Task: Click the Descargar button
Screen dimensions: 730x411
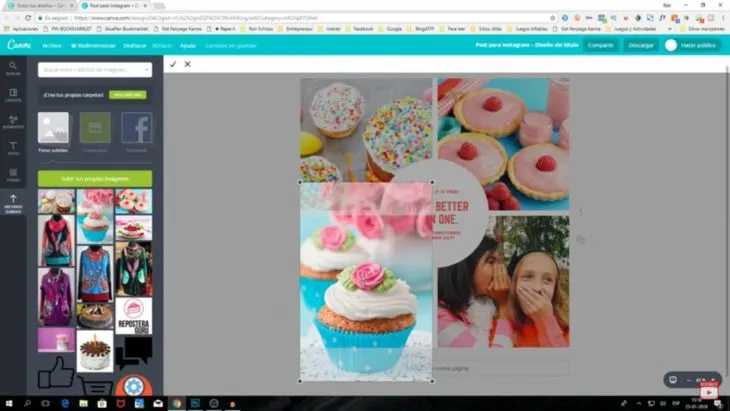Action: point(641,45)
